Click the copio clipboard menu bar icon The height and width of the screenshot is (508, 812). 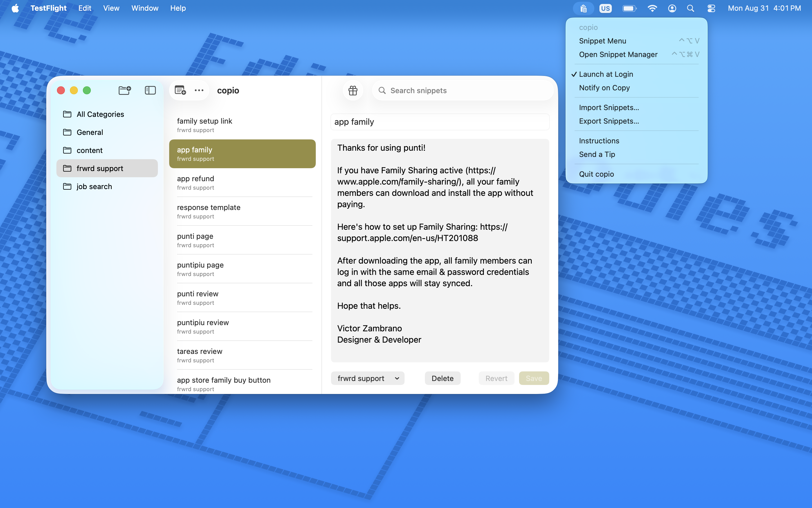coord(584,8)
